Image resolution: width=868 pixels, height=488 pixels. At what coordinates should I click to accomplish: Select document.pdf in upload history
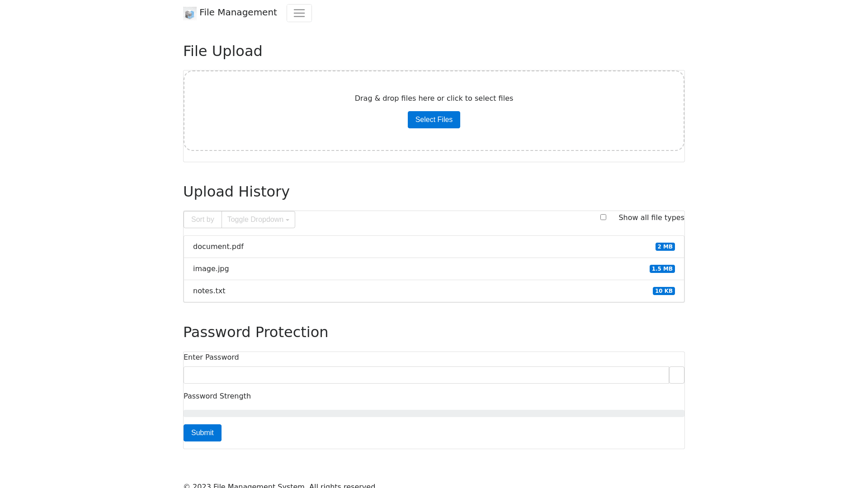point(218,247)
